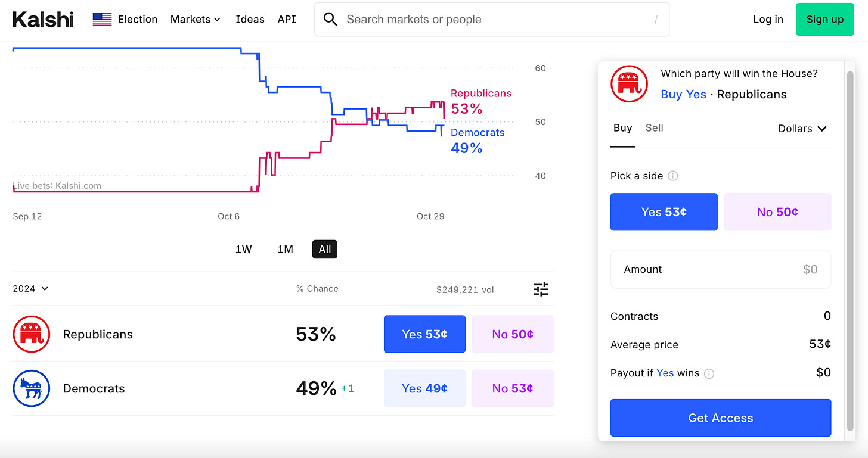Viewport: 868px width, 458px height.
Task: Click the Average price 53¢ value
Action: point(820,344)
